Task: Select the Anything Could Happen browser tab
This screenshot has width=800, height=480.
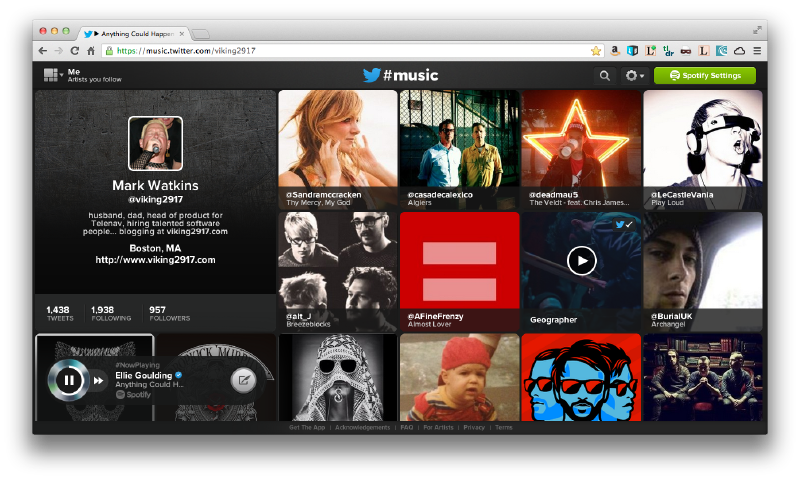Action: click(x=135, y=34)
